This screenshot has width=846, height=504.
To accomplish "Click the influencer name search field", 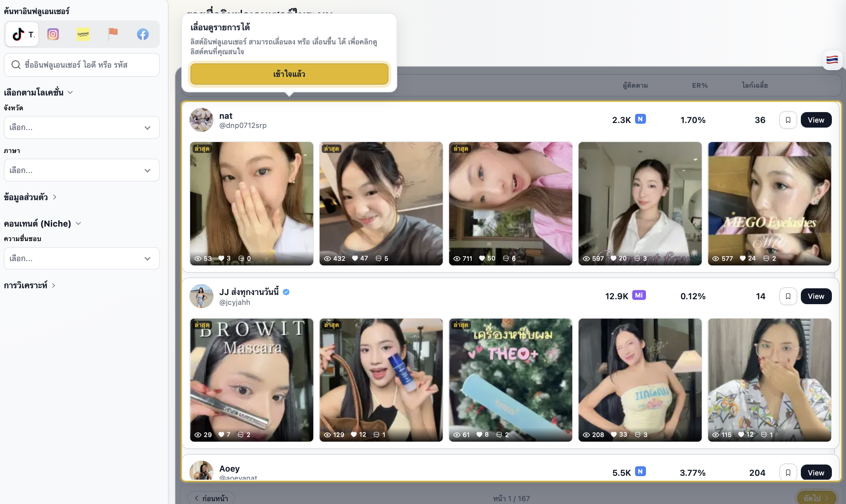I will click(x=82, y=65).
